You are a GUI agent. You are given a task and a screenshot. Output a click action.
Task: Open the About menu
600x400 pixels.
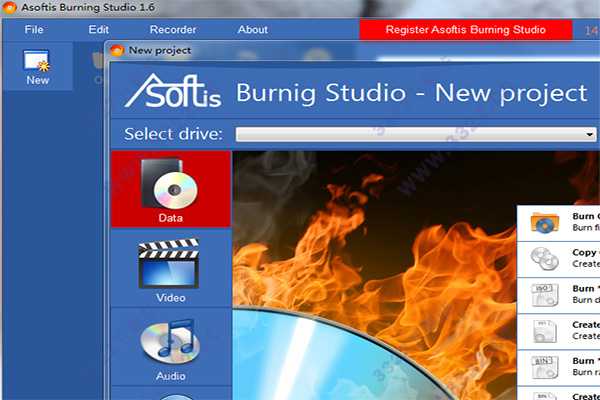[253, 29]
